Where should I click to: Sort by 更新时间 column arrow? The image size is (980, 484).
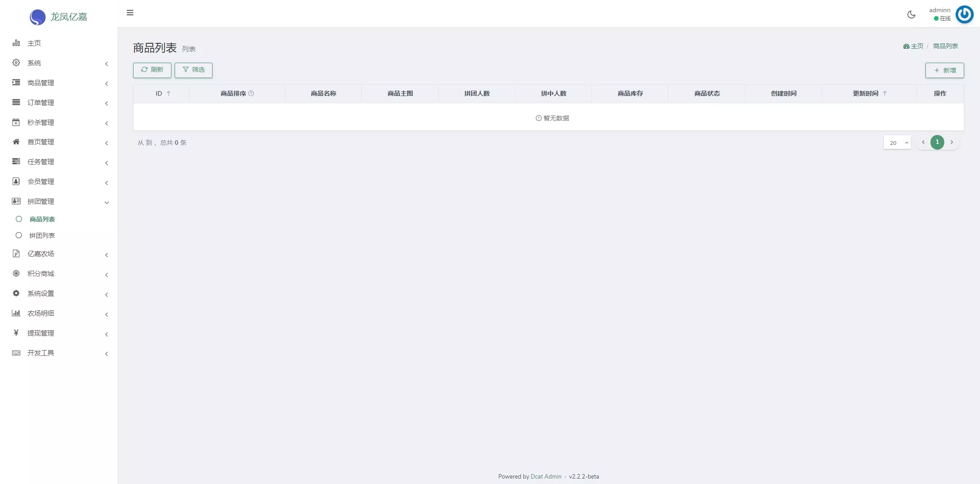[885, 93]
